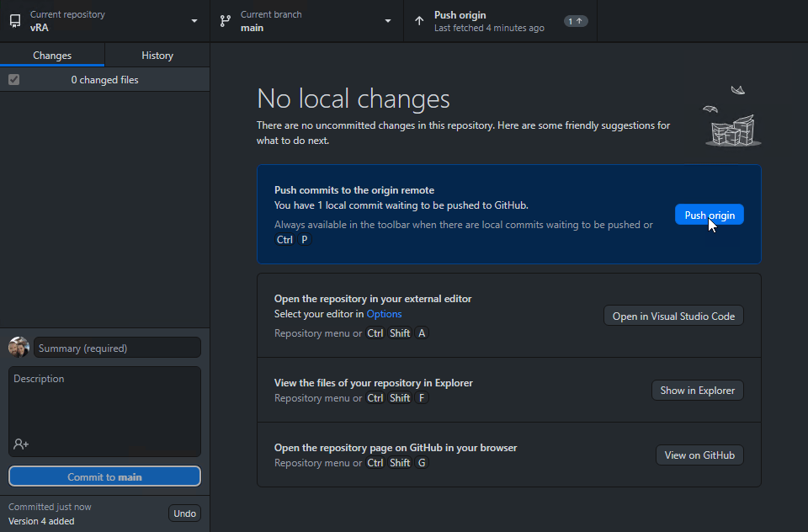Click the add co-authors icon
The height and width of the screenshot is (532, 808).
[x=21, y=444]
